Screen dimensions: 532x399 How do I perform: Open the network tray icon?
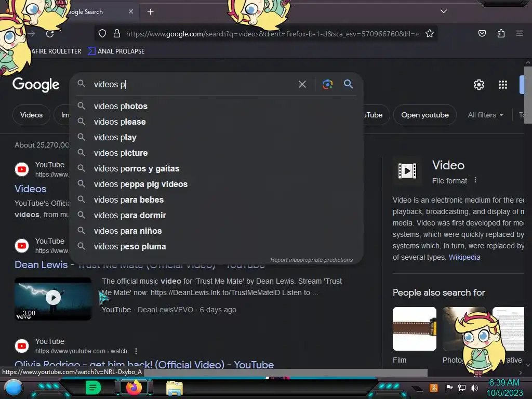[x=461, y=388]
